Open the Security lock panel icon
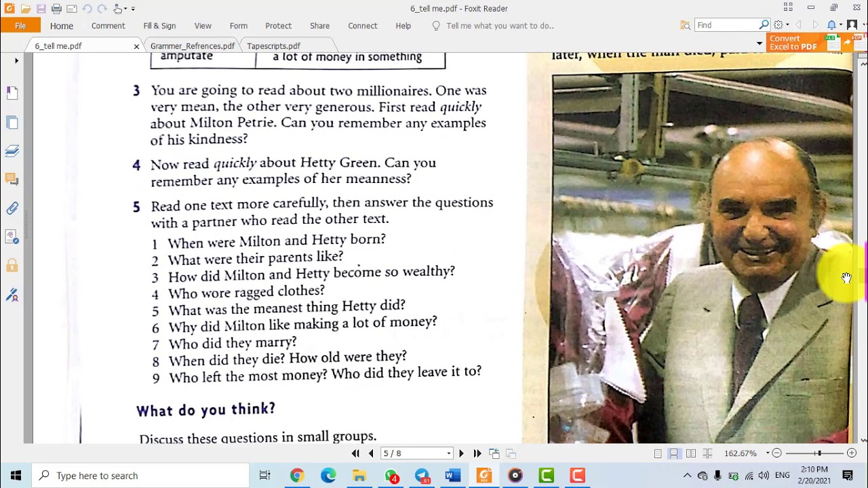This screenshot has height=488, width=868. click(x=12, y=266)
